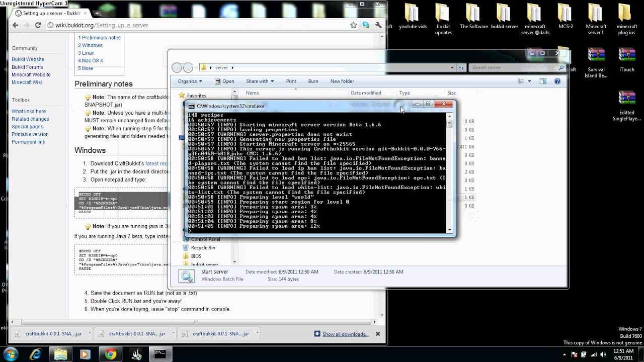Open the Organize dropdown menu
This screenshot has height=362, width=644.
pyautogui.click(x=190, y=81)
